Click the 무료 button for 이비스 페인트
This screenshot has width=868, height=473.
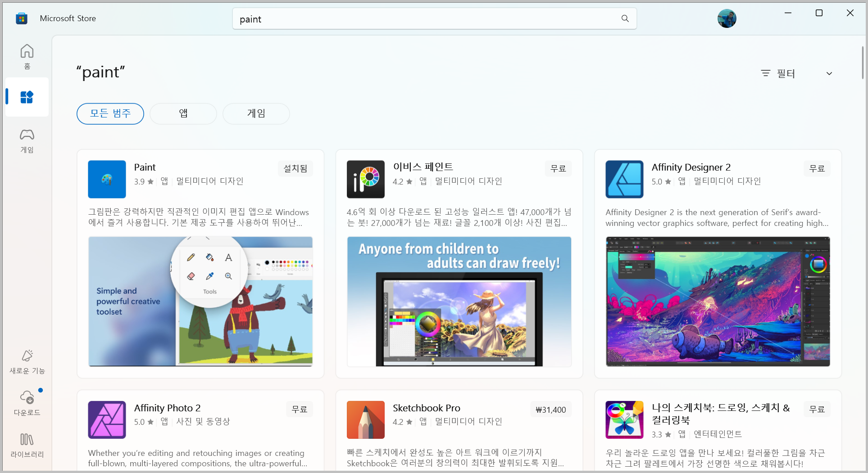(558, 168)
